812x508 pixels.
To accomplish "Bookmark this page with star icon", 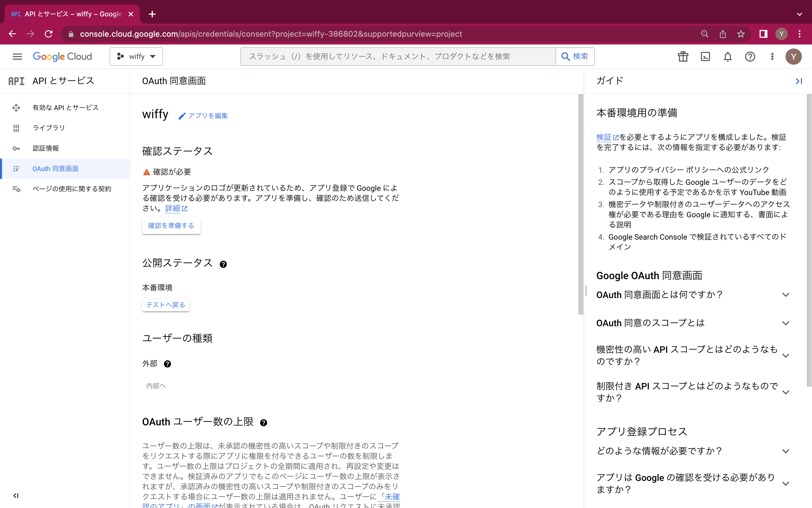I will point(741,34).
